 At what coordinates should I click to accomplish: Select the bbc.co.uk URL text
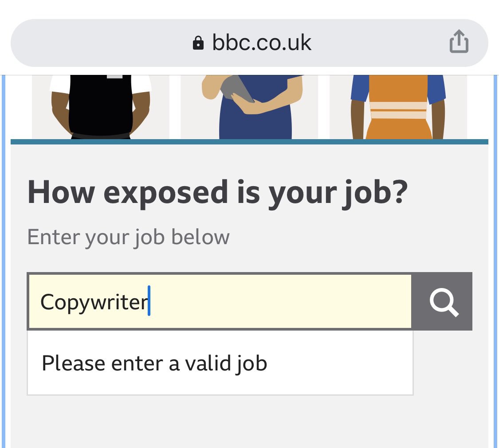click(x=262, y=43)
